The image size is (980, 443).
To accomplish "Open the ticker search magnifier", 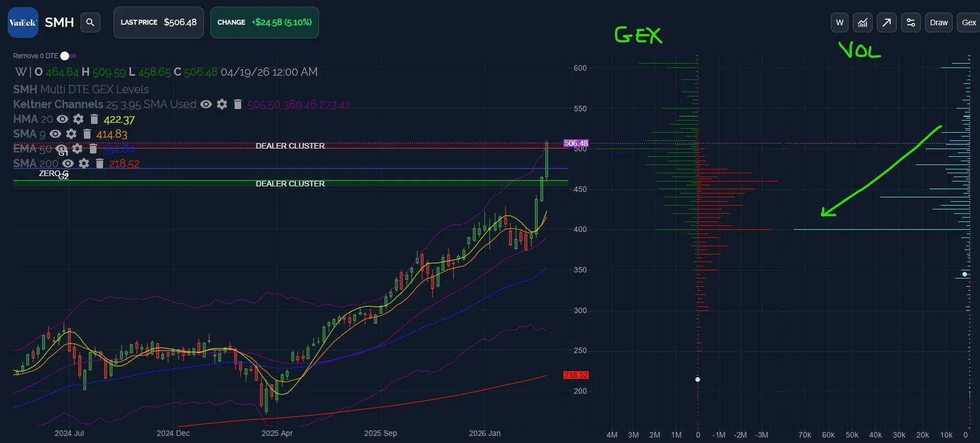I will pyautogui.click(x=90, y=22).
